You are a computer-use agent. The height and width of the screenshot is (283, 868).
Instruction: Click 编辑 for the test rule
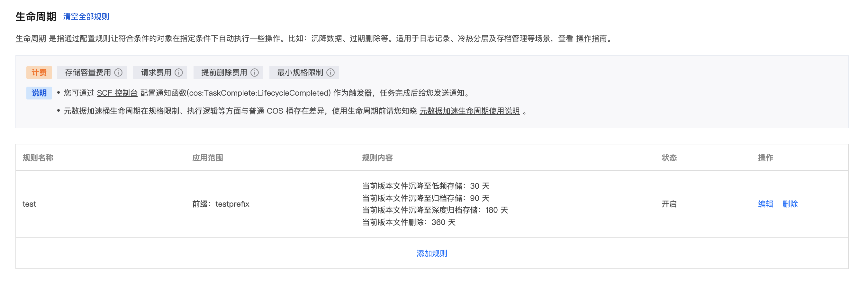[765, 204]
